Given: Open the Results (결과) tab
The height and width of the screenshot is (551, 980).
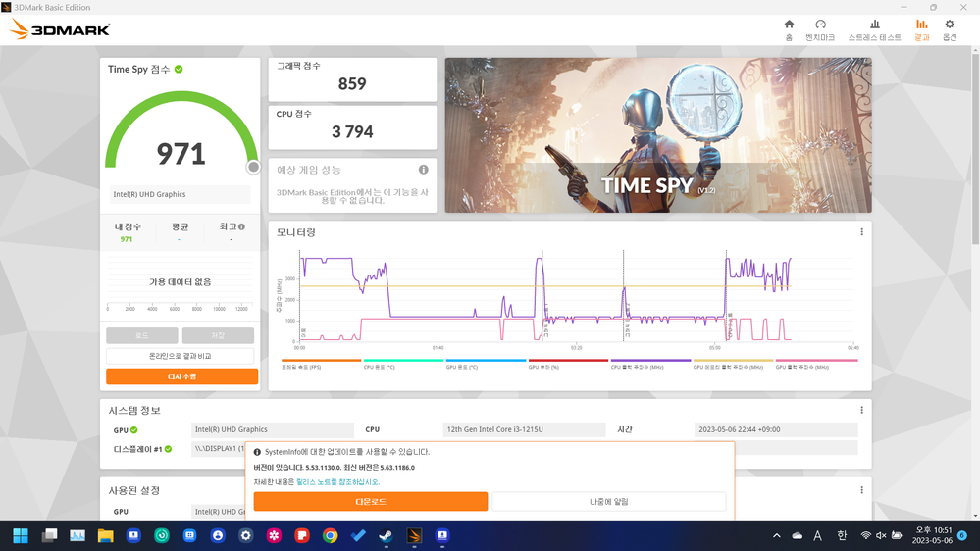Looking at the screenshot, I should (x=922, y=29).
